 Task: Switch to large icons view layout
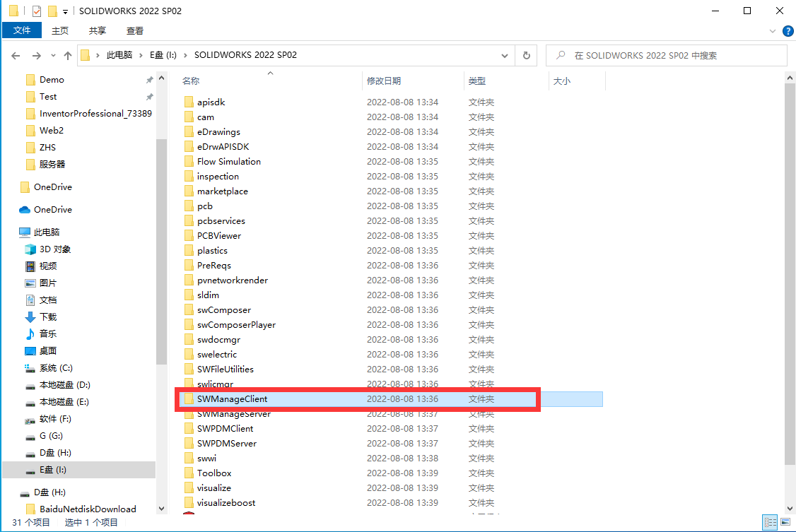[x=785, y=522]
